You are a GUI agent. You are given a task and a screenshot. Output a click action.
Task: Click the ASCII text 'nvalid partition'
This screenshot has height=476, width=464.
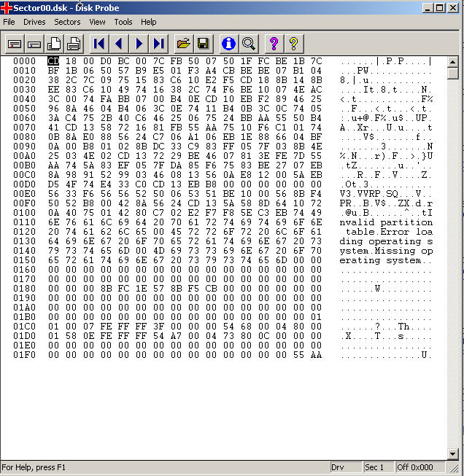(x=386, y=222)
